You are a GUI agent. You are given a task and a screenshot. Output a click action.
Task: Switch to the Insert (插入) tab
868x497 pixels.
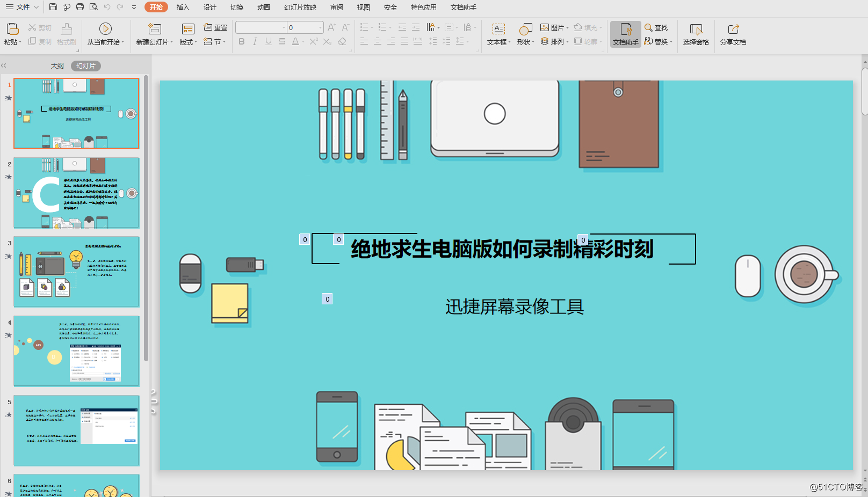coord(183,7)
